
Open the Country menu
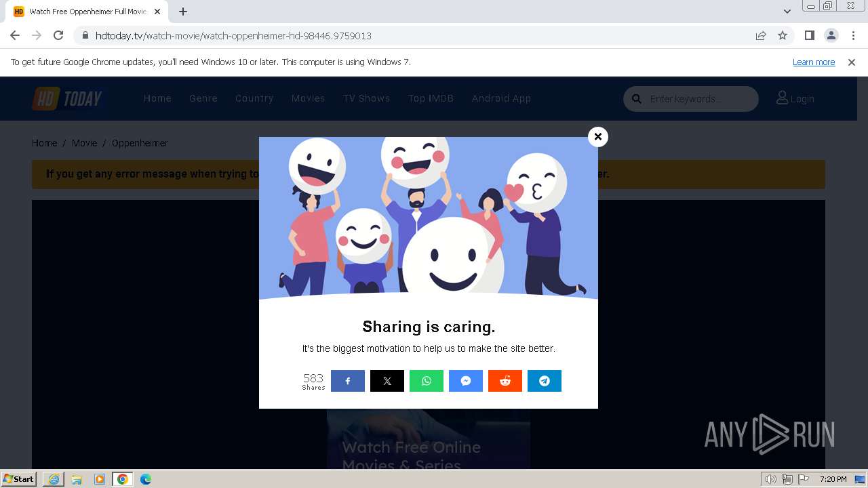pos(254,98)
